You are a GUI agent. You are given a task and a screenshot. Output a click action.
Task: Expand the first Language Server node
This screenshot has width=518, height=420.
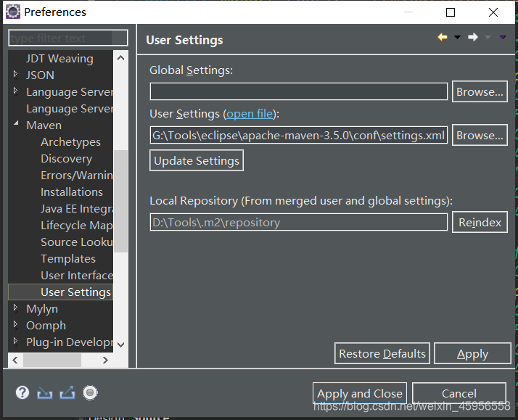tap(15, 91)
